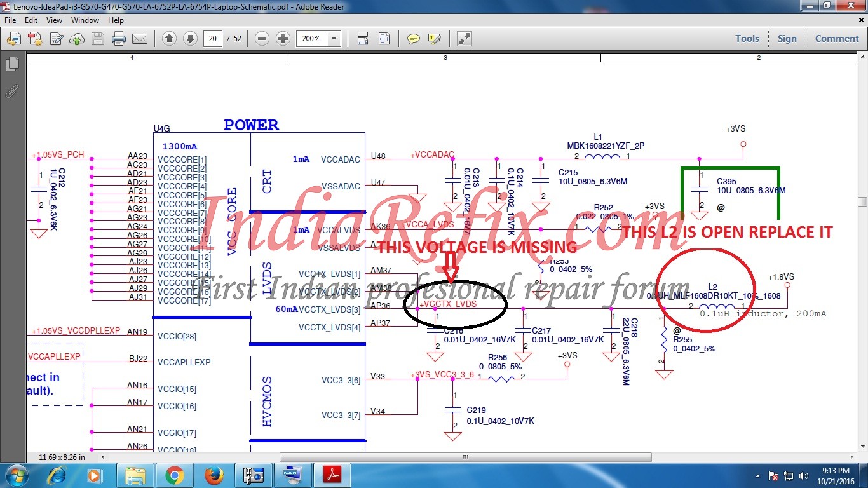868x488 pixels.
Task: Open File Explorer folder taskbar icon
Action: (135, 475)
